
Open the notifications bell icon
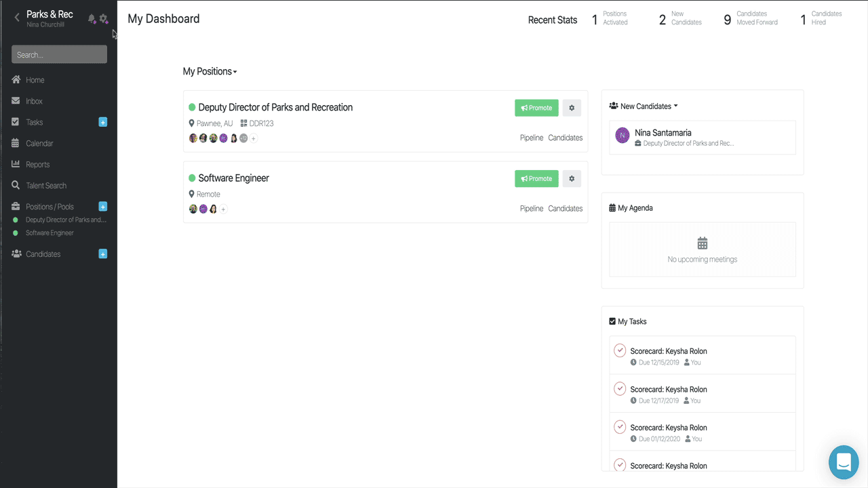click(92, 19)
